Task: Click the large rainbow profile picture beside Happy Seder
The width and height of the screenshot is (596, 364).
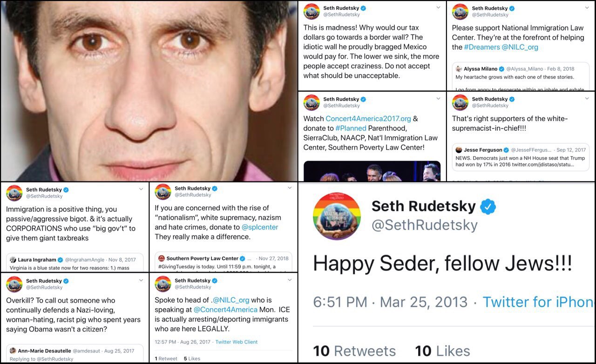Action: click(x=337, y=216)
